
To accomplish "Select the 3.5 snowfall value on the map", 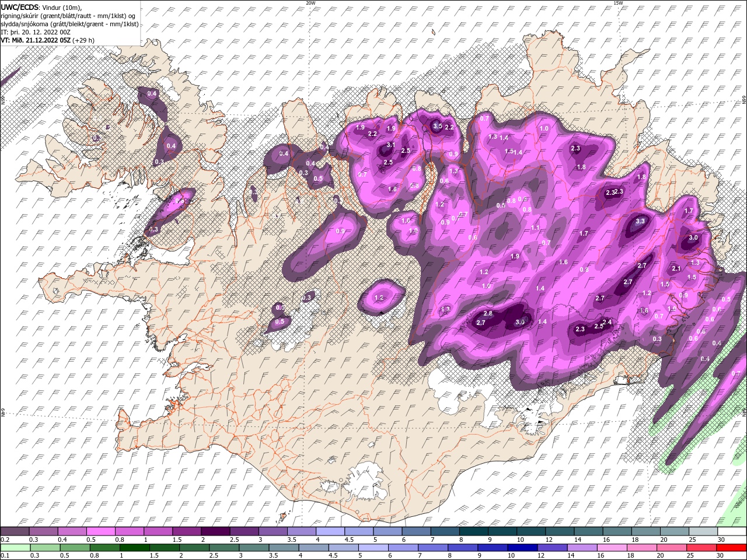I will (x=437, y=126).
